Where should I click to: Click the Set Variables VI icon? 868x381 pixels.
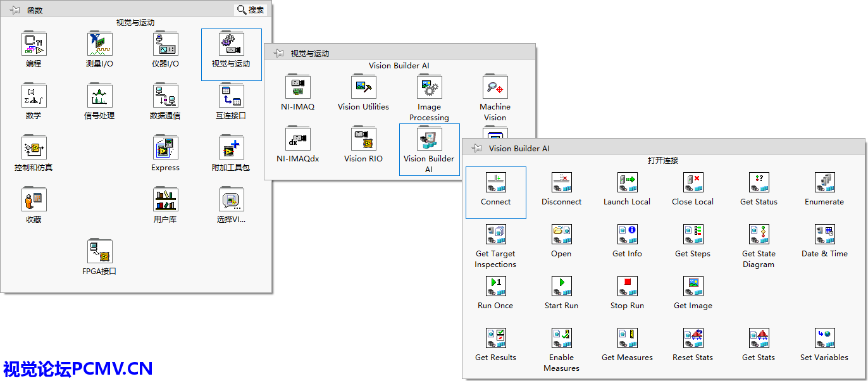[x=824, y=339]
